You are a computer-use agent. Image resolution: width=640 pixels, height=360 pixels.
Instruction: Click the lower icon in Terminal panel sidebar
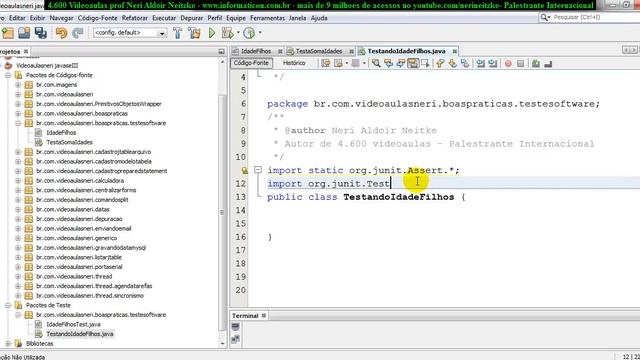click(236, 339)
